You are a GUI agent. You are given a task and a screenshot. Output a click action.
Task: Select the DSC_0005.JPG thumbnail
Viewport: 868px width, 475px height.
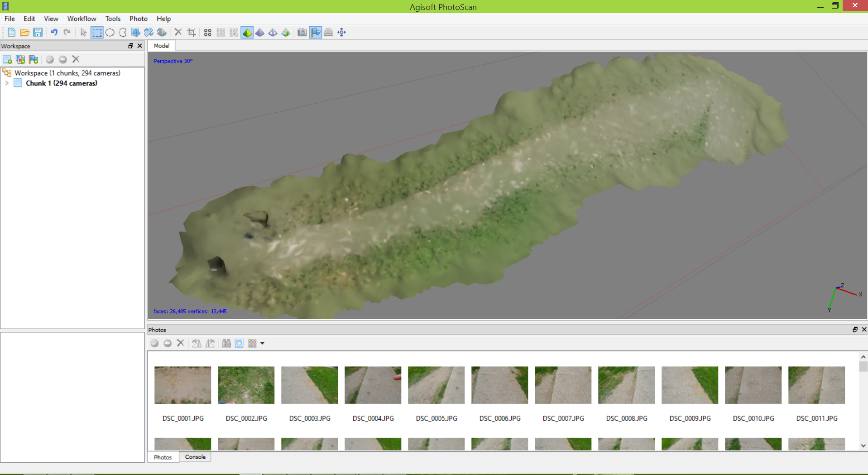436,385
